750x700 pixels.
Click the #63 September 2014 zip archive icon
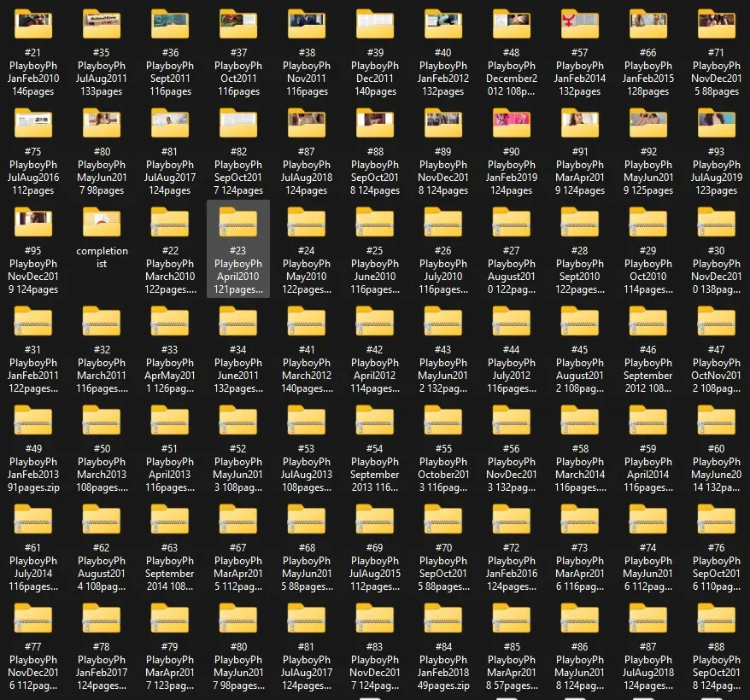pos(170,519)
